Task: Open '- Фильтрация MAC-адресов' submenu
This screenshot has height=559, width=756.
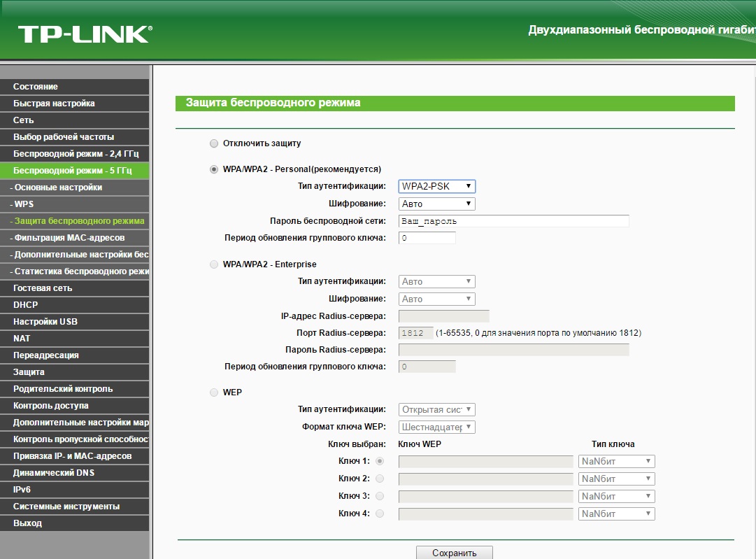Action: (x=67, y=238)
